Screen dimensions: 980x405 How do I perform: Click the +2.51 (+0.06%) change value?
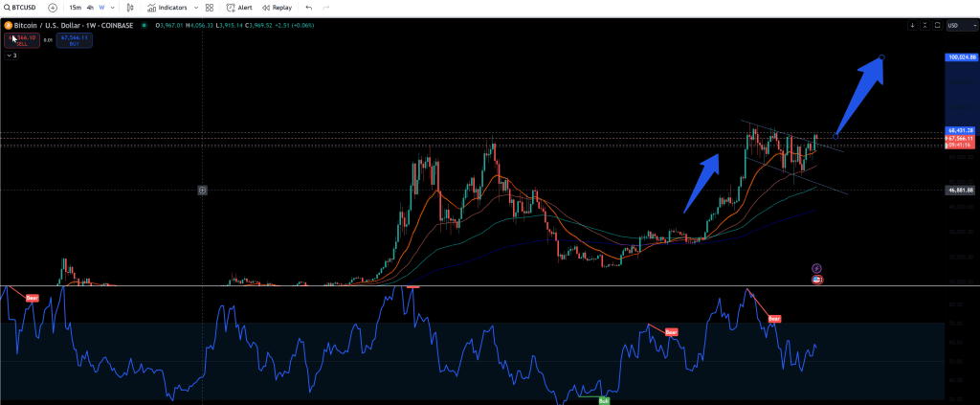tap(296, 26)
